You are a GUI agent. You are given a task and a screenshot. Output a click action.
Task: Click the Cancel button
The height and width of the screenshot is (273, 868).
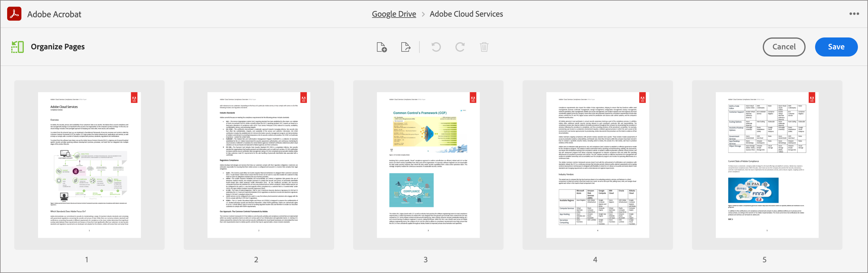click(x=784, y=47)
